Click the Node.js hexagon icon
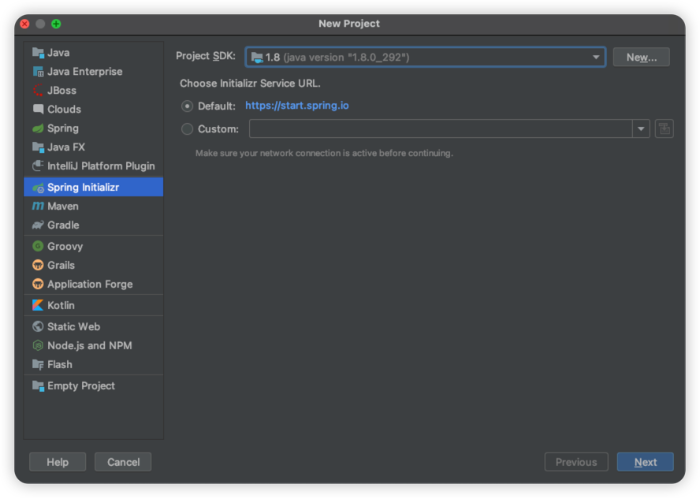 tap(38, 345)
